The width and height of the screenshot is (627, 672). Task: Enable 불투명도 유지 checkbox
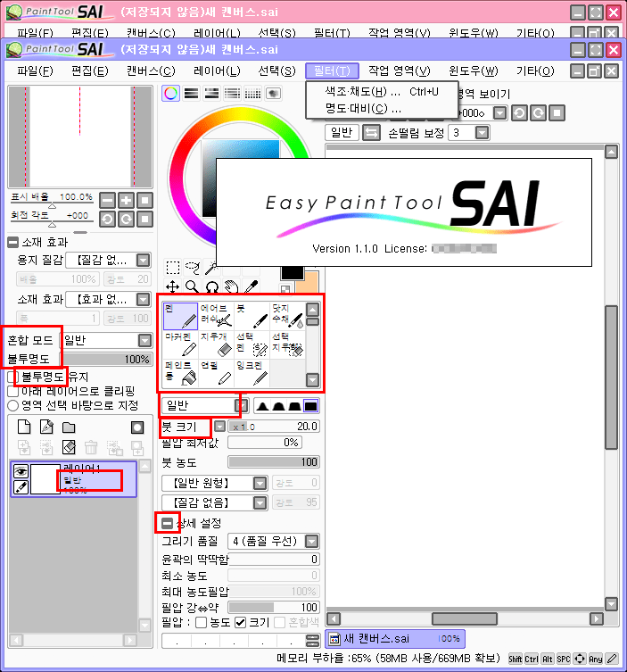pos(12,377)
